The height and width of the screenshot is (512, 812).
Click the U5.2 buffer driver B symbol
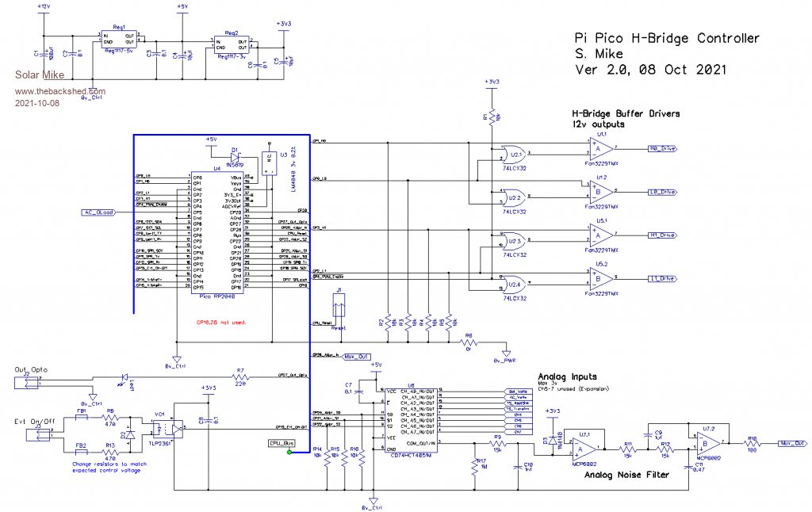(x=599, y=278)
